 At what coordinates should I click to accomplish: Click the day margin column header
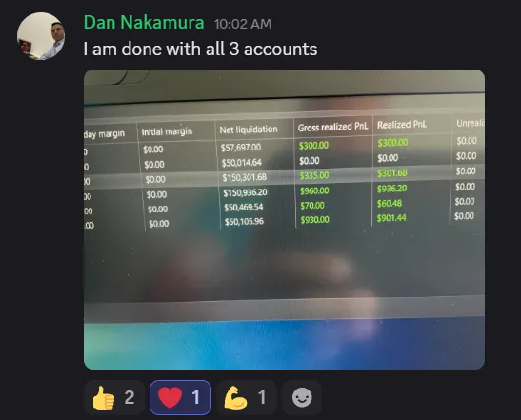point(104,134)
